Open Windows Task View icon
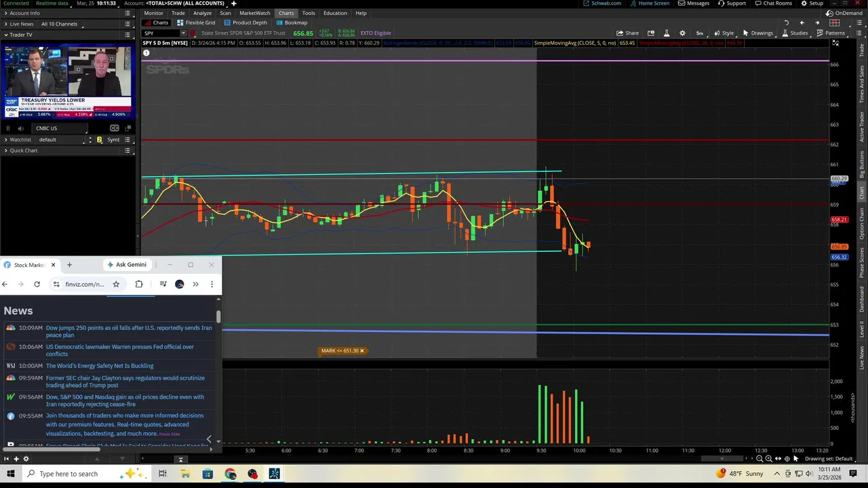 pos(163,474)
